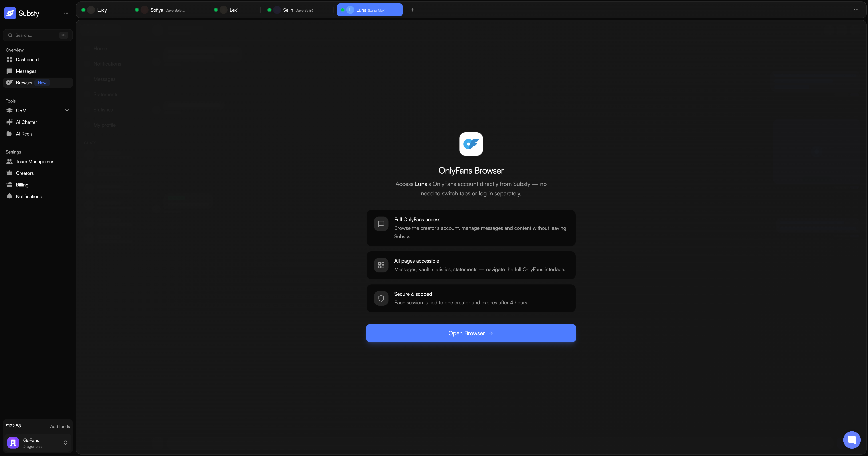Open the Dashboard grid icon
Screen dimensions: 868x456
(x=9, y=60)
